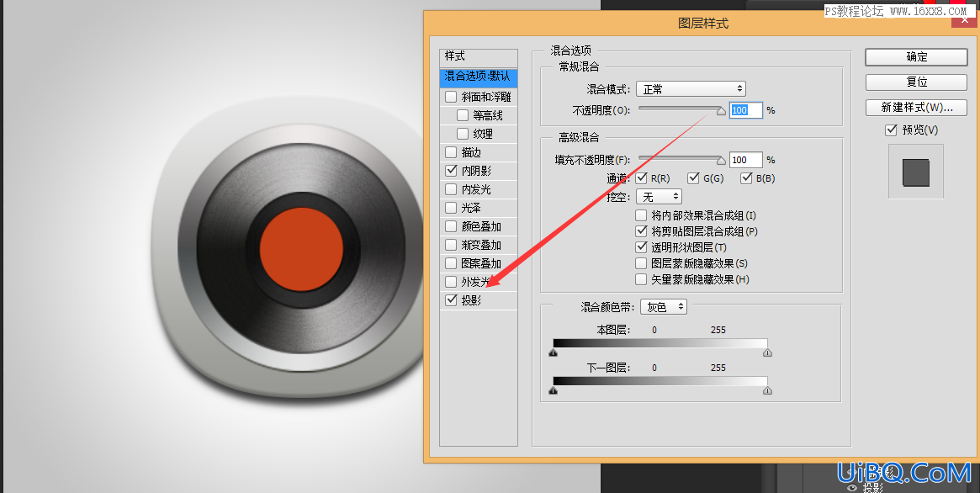The image size is (980, 493).
Task: Tick the 纹理 checkbox
Action: (463, 134)
